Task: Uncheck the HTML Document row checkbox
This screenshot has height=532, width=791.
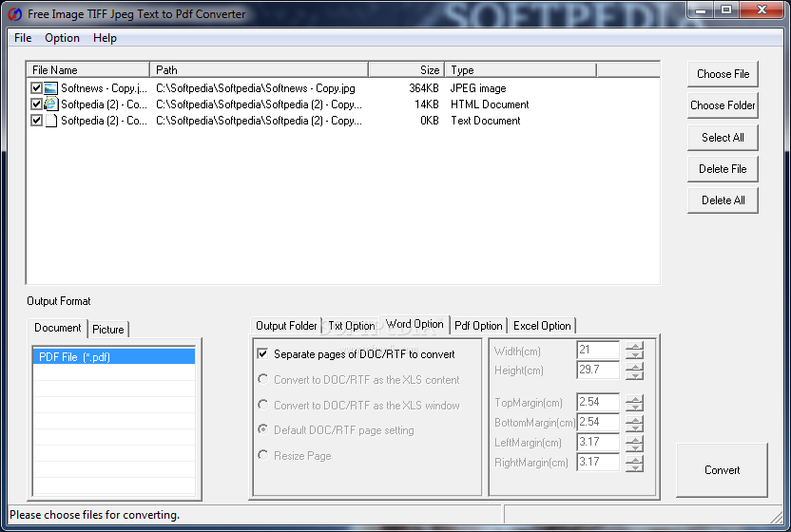Action: click(36, 104)
